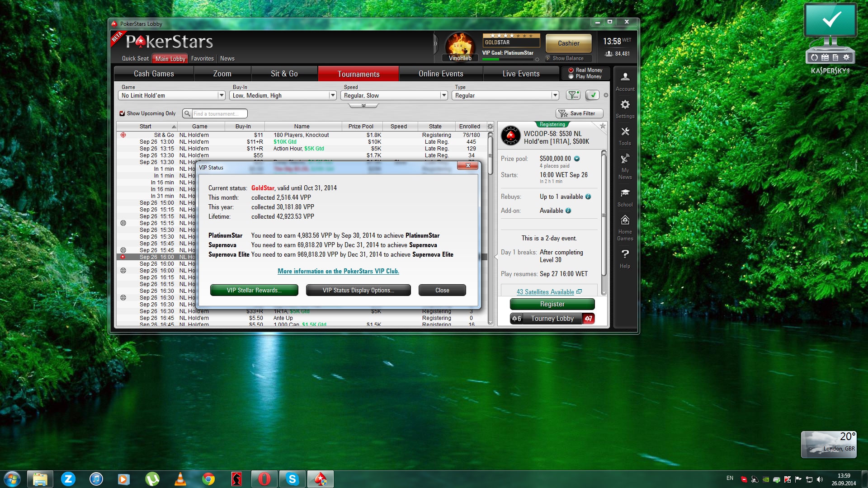This screenshot has height=488, width=868.
Task: Open My News satellite icon
Action: point(625,165)
